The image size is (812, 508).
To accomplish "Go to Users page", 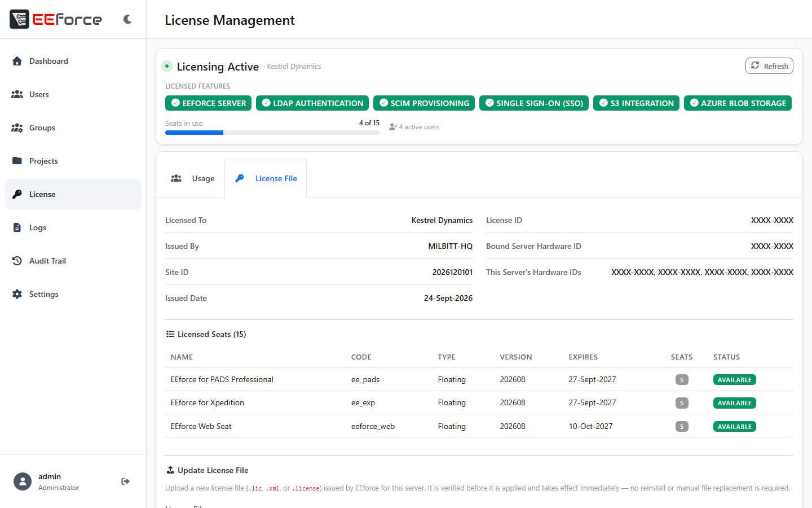I will pyautogui.click(x=73, y=94).
